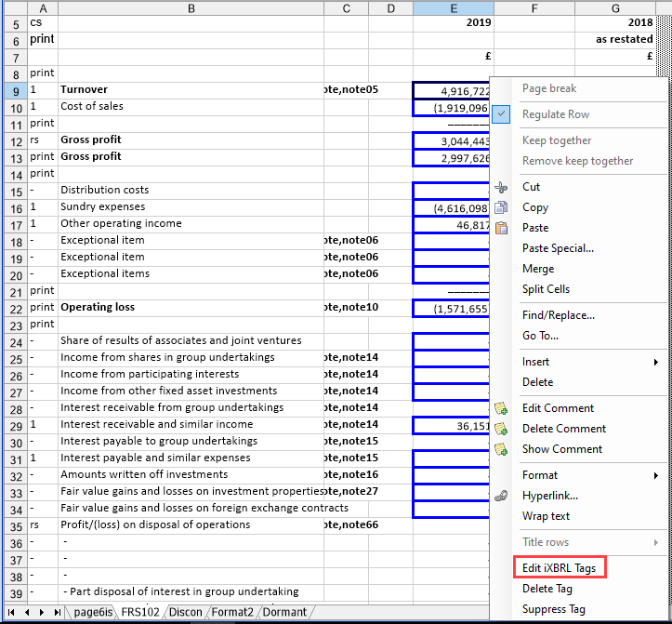This screenshot has height=624, width=672.
Task: Jump to first sheet tab arrow
Action: 11,613
